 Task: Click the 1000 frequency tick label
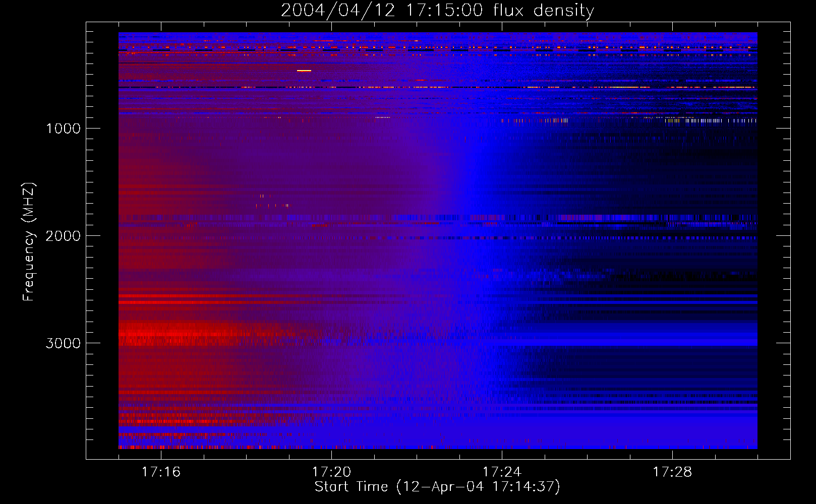pyautogui.click(x=63, y=129)
